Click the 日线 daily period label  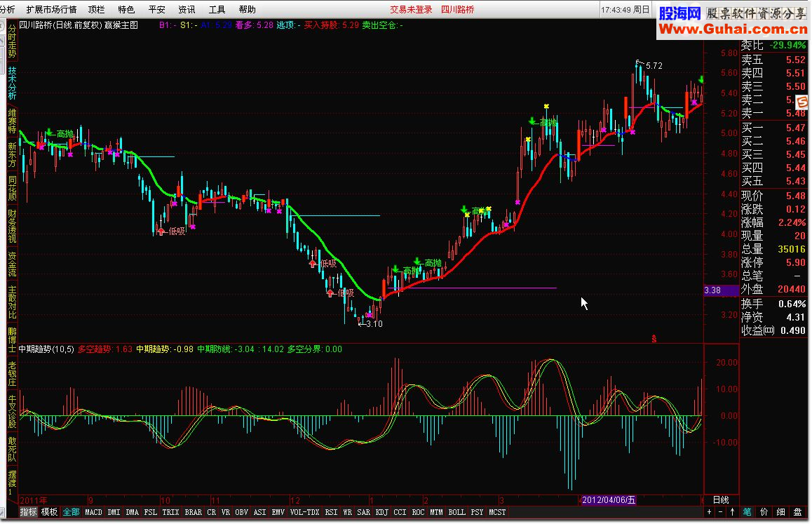pyautogui.click(x=721, y=500)
